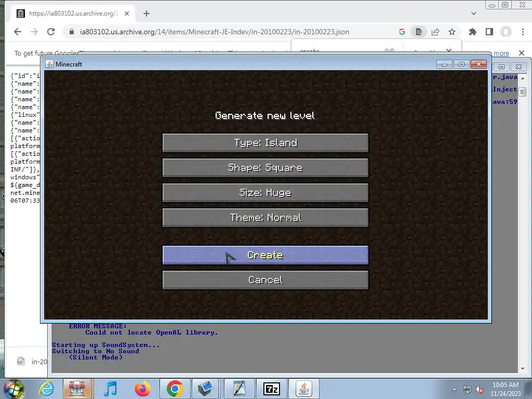Image resolution: width=532 pixels, height=399 pixels.
Task: Open Chrome side panel
Action: pyautogui.click(x=489, y=32)
